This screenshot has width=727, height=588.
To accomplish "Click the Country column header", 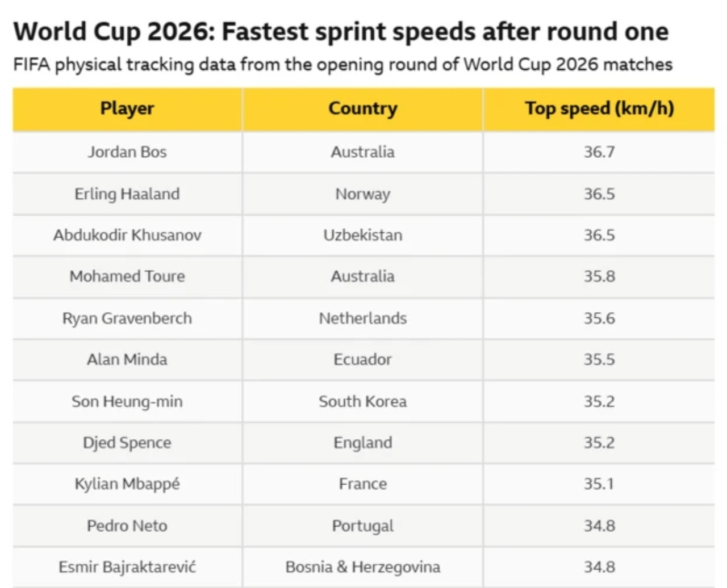I will pyautogui.click(x=363, y=108).
